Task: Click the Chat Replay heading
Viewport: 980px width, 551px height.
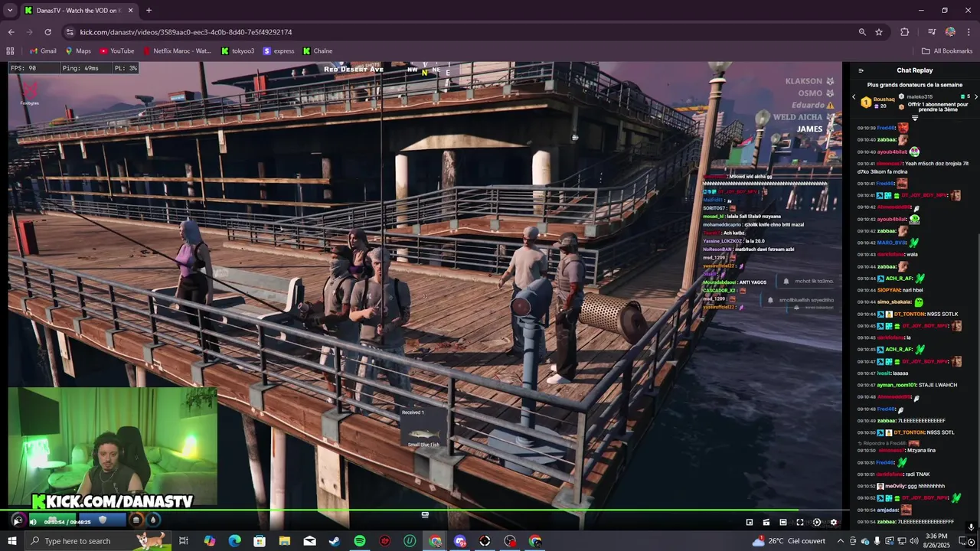Action: tap(915, 70)
